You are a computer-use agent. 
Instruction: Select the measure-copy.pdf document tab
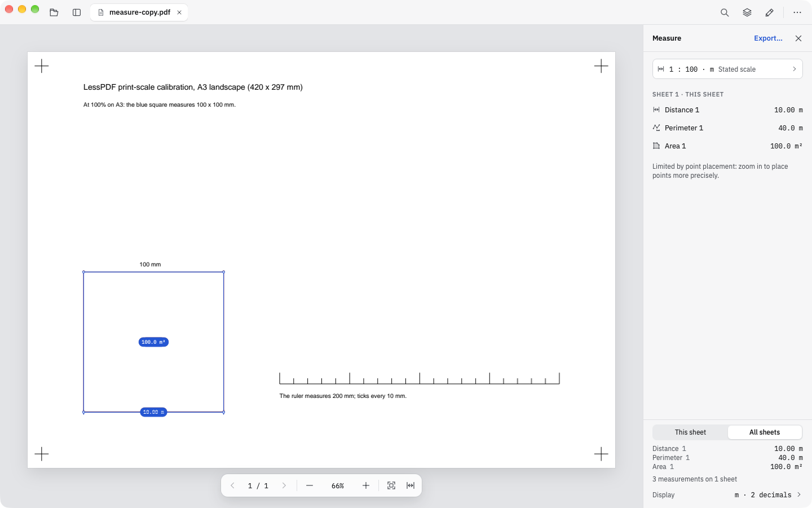[139, 12]
